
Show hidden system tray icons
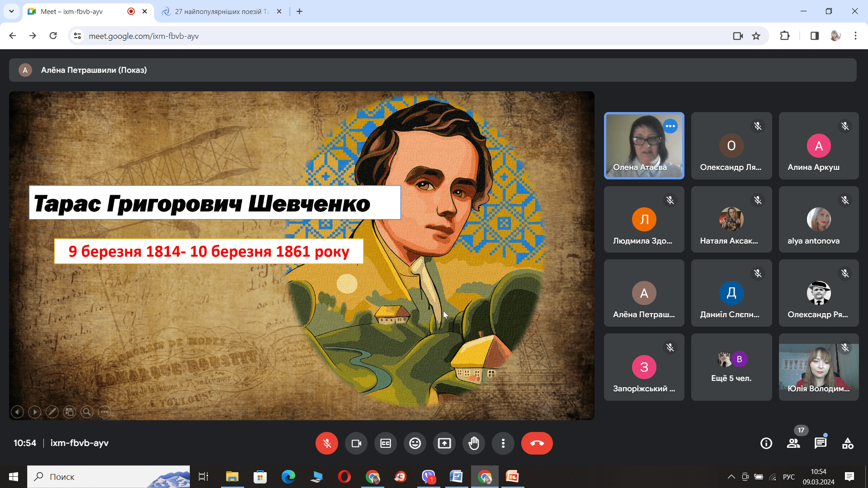731,477
